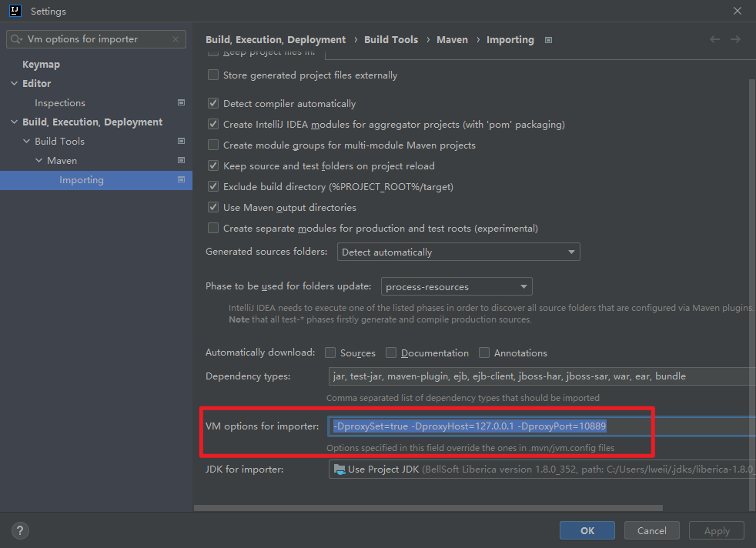Navigate back with the left arrow
This screenshot has width=756, height=548.
point(714,39)
